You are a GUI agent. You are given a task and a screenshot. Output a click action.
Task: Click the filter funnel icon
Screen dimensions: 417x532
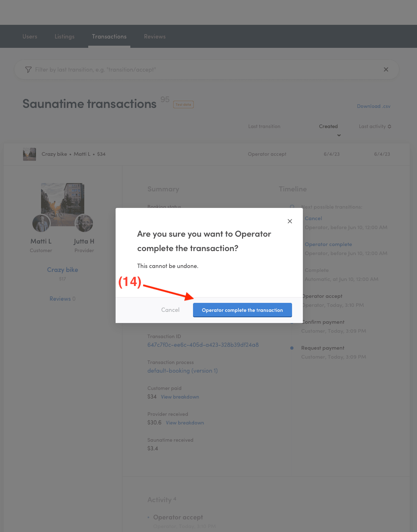(28, 70)
